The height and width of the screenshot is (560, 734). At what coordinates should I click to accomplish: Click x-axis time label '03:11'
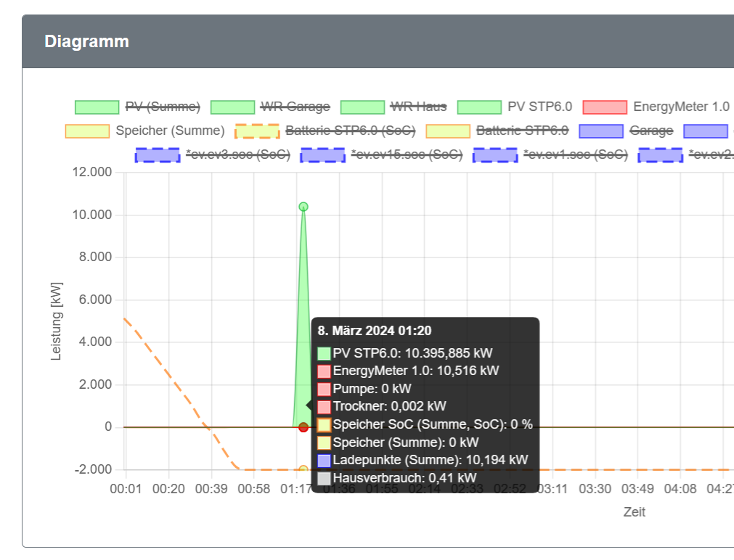coord(552,489)
